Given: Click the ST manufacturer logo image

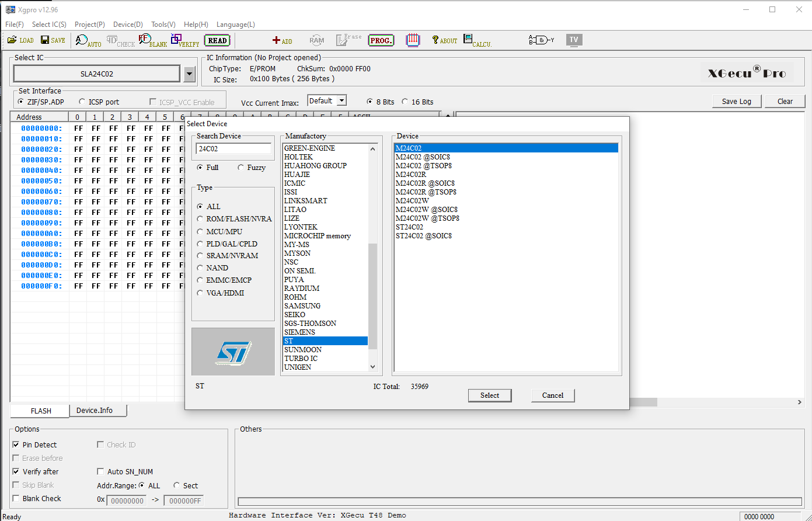Looking at the screenshot, I should (233, 352).
